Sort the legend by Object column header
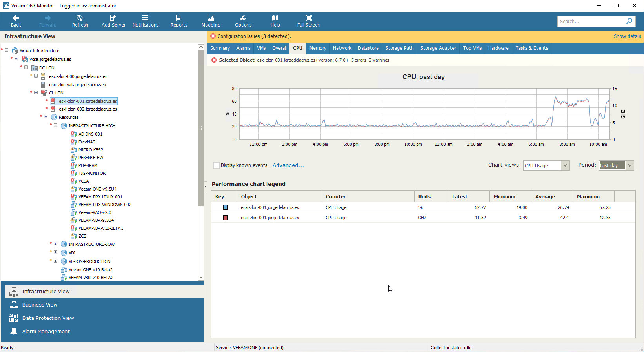This screenshot has width=644, height=352. 279,197
